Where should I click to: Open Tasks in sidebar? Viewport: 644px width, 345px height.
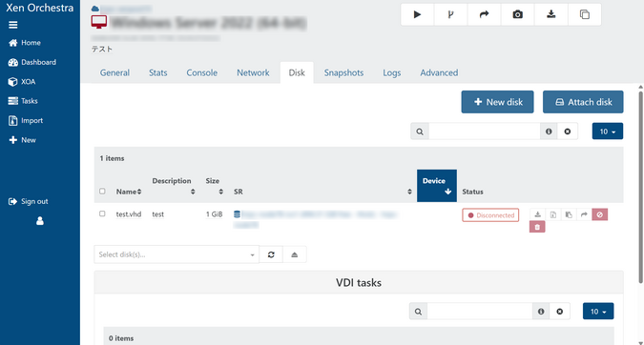[23, 101]
